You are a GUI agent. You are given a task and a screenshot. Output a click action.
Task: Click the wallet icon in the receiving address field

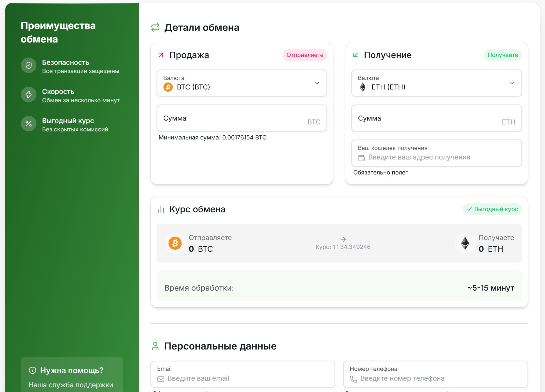click(361, 158)
